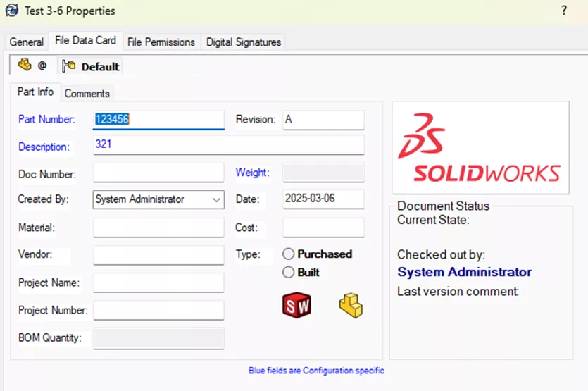Click the 'Type:' label
This screenshot has height=391, width=588.
click(248, 254)
